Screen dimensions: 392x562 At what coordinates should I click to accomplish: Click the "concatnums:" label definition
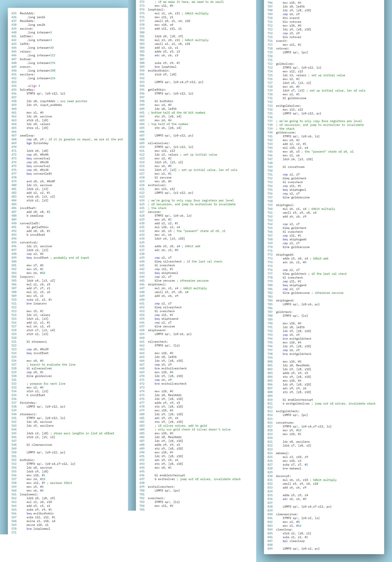coord(285,423)
